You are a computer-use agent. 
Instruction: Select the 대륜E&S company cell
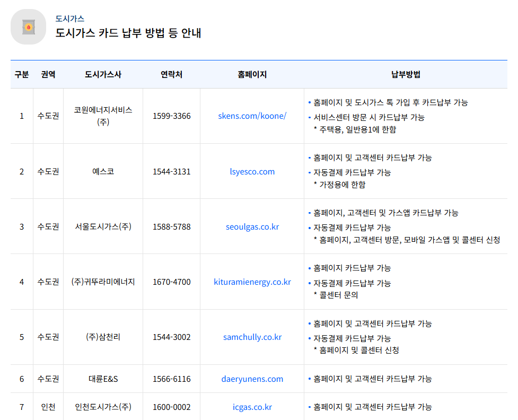pos(103,379)
